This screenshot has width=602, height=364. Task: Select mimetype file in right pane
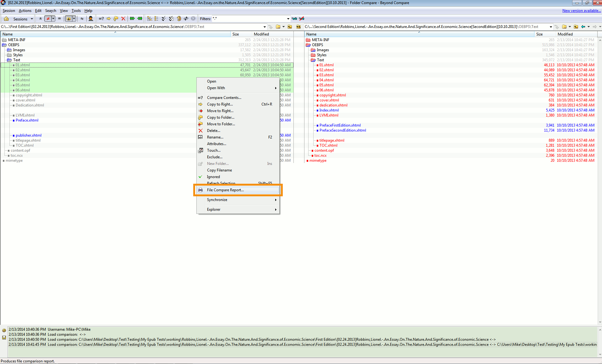pyautogui.click(x=318, y=160)
